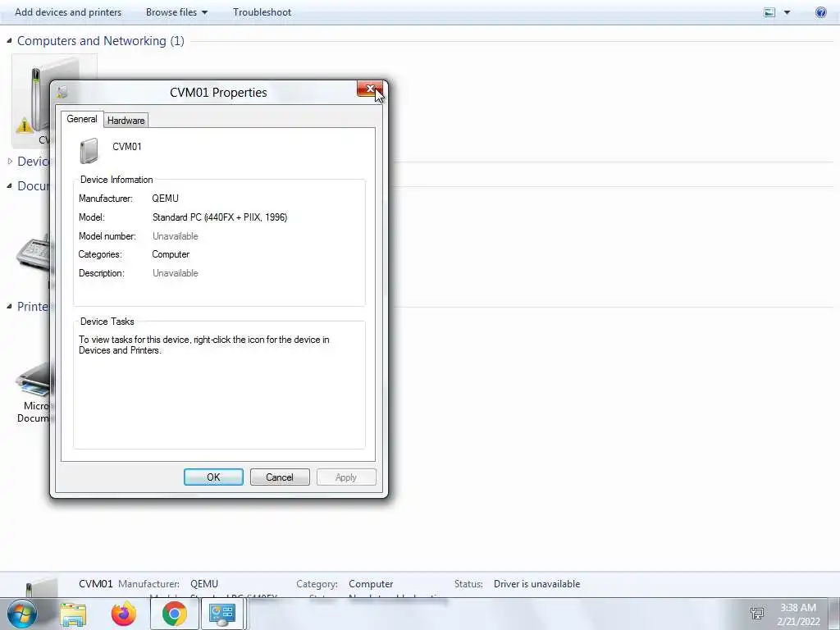The height and width of the screenshot is (630, 840).
Task: Cancel the CVM01 Properties dialog
Action: point(280,477)
